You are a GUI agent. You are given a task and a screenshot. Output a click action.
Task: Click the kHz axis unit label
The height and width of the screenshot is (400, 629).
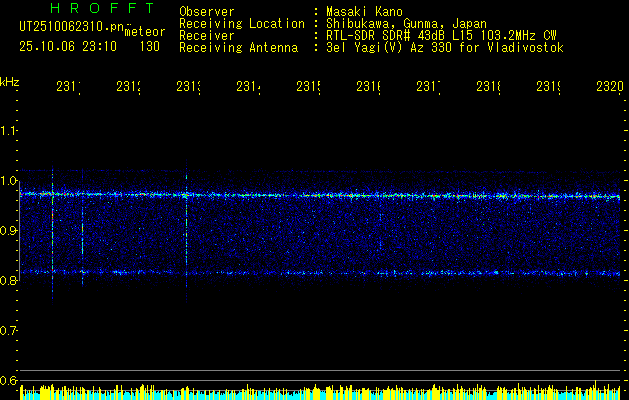10,82
